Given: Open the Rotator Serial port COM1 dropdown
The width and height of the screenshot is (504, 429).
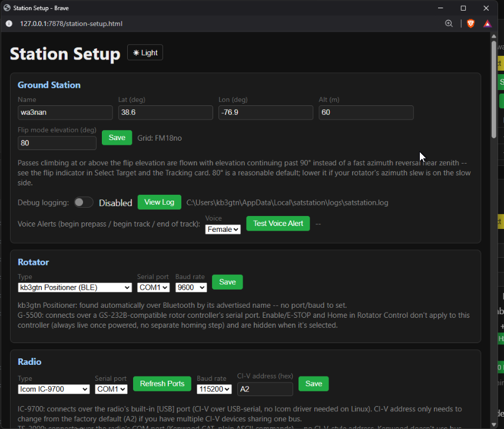Looking at the screenshot, I should click(x=153, y=287).
